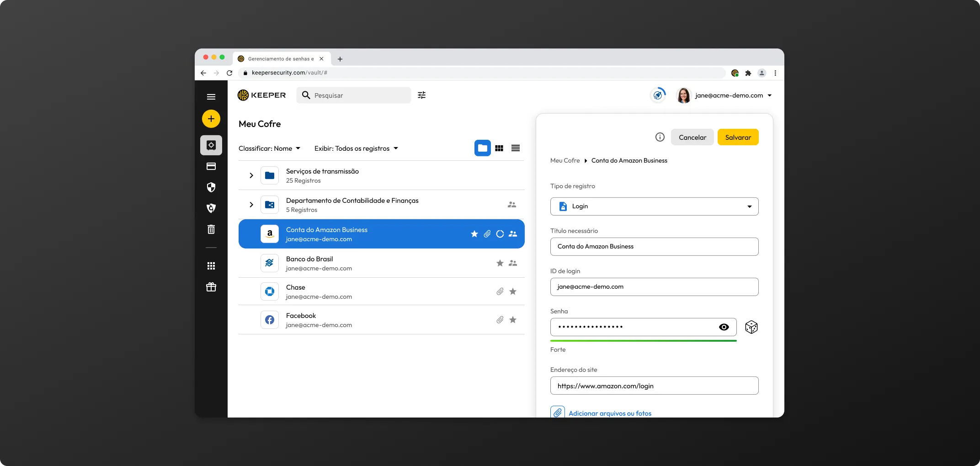Viewport: 980px width, 466px height.
Task: Click the Keeper logo
Action: tap(262, 95)
